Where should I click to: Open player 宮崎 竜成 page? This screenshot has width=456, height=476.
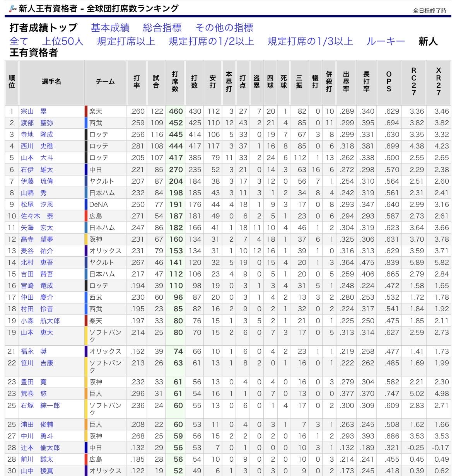click(x=37, y=286)
